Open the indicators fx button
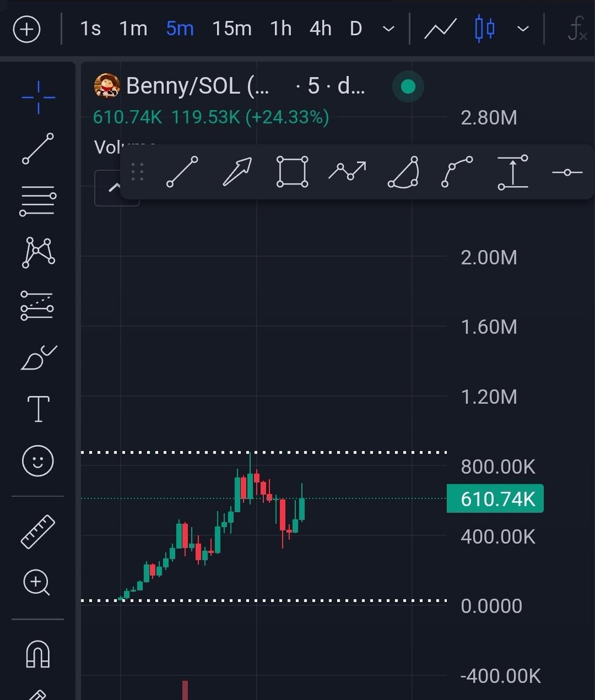This screenshot has height=700, width=595. pos(577,29)
